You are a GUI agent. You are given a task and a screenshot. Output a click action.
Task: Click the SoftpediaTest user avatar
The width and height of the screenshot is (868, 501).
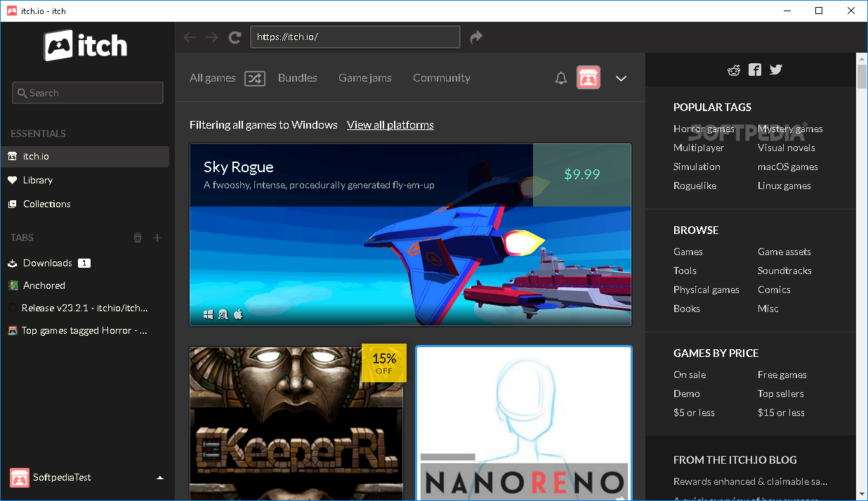20,478
